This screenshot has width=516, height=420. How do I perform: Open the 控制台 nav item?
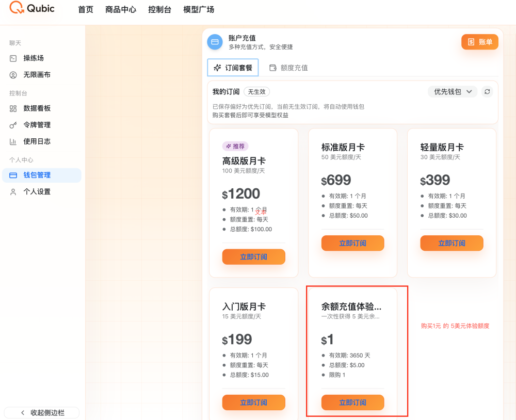click(159, 9)
